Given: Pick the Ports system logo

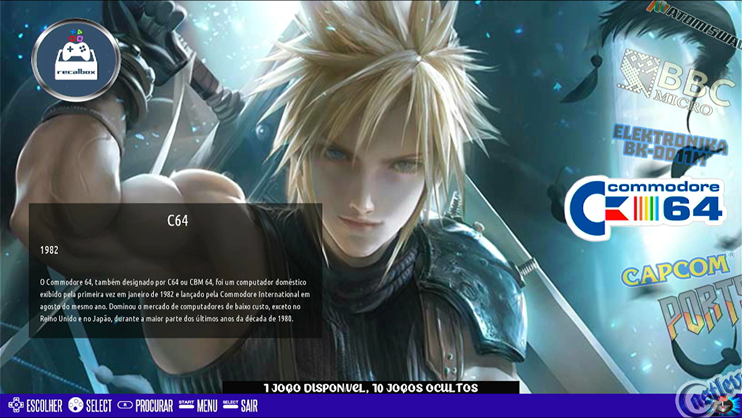Looking at the screenshot, I should coord(701,311).
